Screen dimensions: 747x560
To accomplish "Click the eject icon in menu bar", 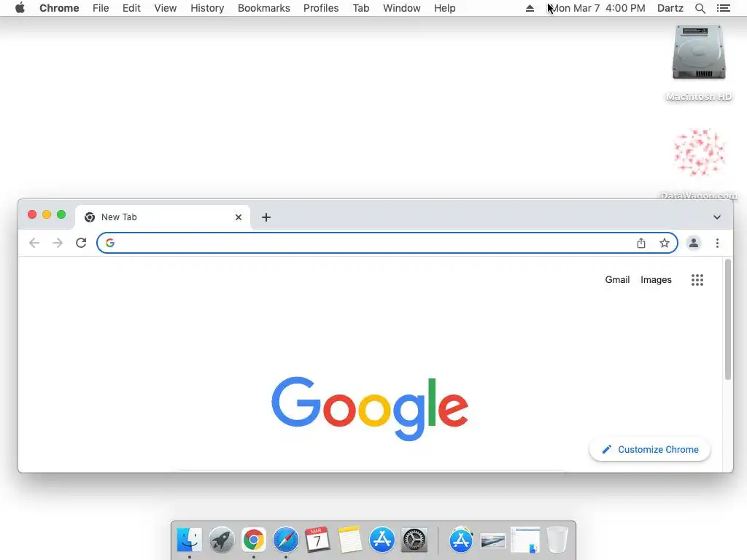I will pyautogui.click(x=530, y=8).
